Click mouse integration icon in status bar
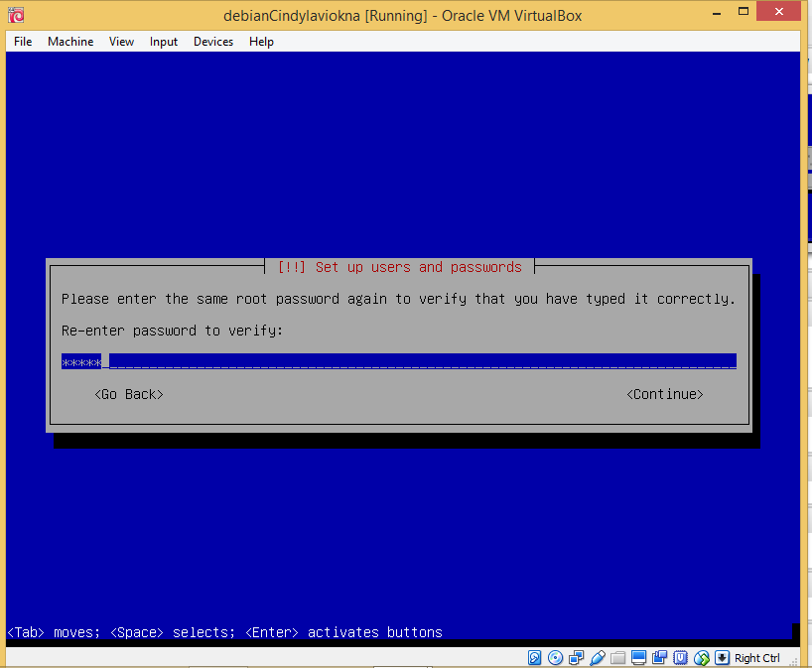The image size is (812, 668). point(701,658)
